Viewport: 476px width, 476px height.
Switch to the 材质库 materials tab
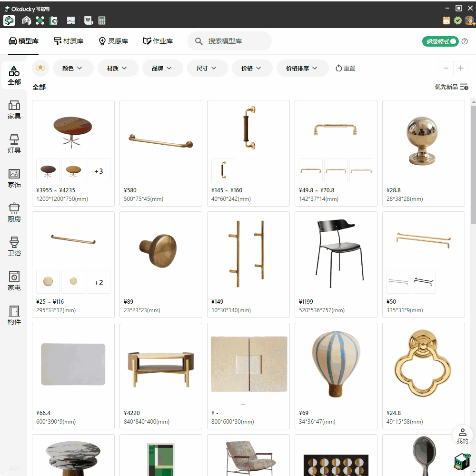pos(69,41)
